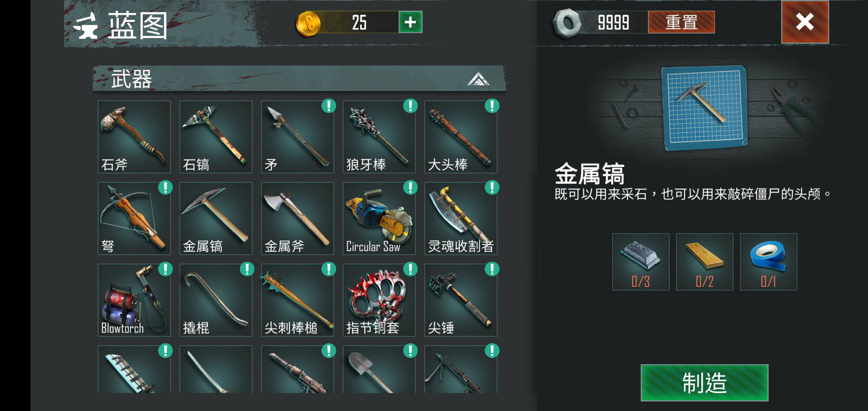
Task: Choose the 撬棍 crowbar blueprint
Action: click(216, 300)
